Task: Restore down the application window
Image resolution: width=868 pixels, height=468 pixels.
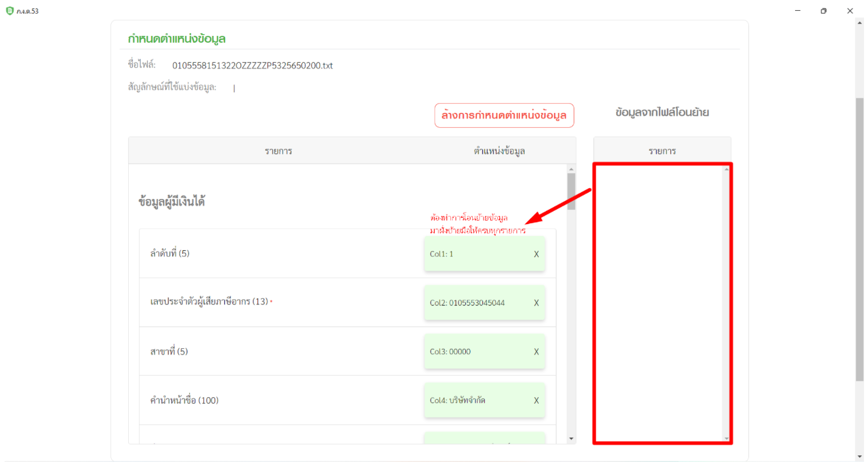Action: coord(824,11)
